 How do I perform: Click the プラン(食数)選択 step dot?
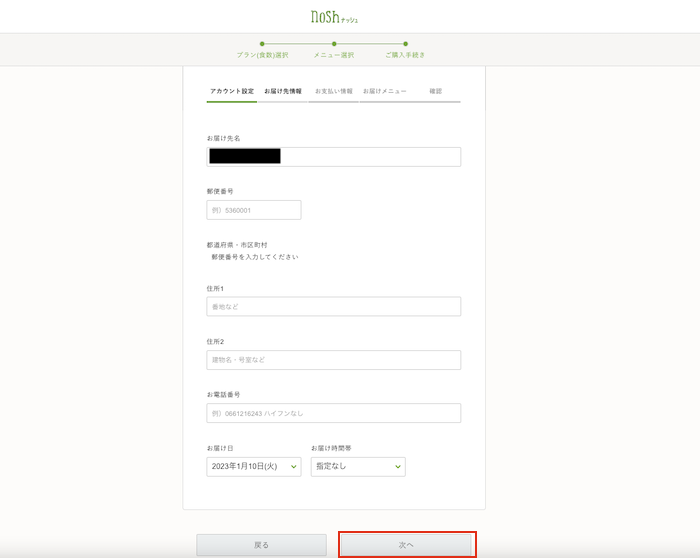tap(262, 44)
